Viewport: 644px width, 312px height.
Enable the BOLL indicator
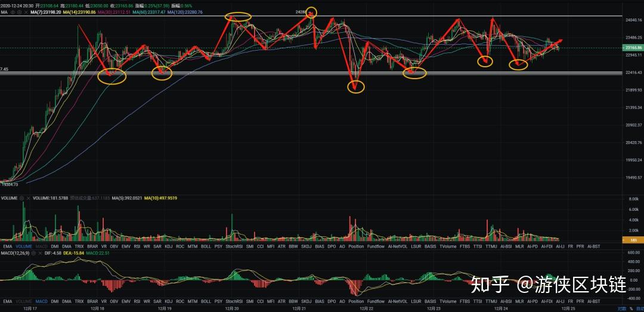[206, 246]
